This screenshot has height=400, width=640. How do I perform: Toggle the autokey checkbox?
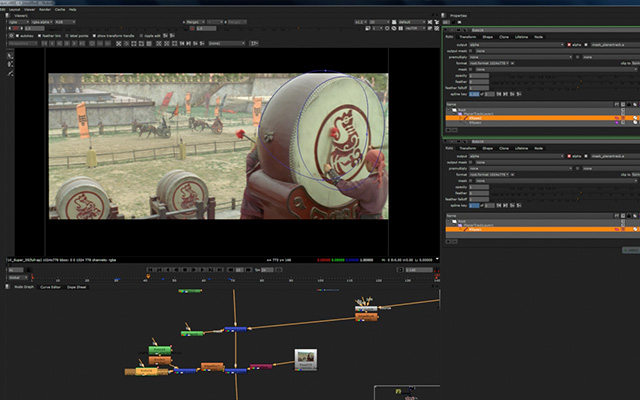point(17,36)
